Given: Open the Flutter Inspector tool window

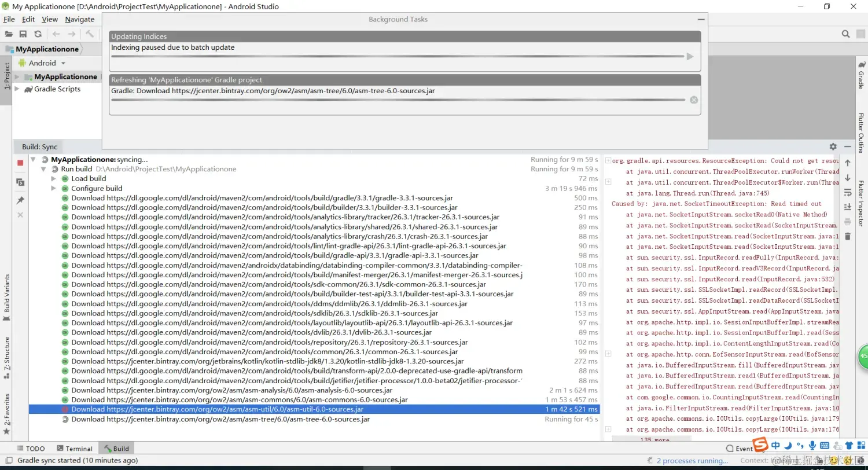Looking at the screenshot, I should (x=861, y=204).
